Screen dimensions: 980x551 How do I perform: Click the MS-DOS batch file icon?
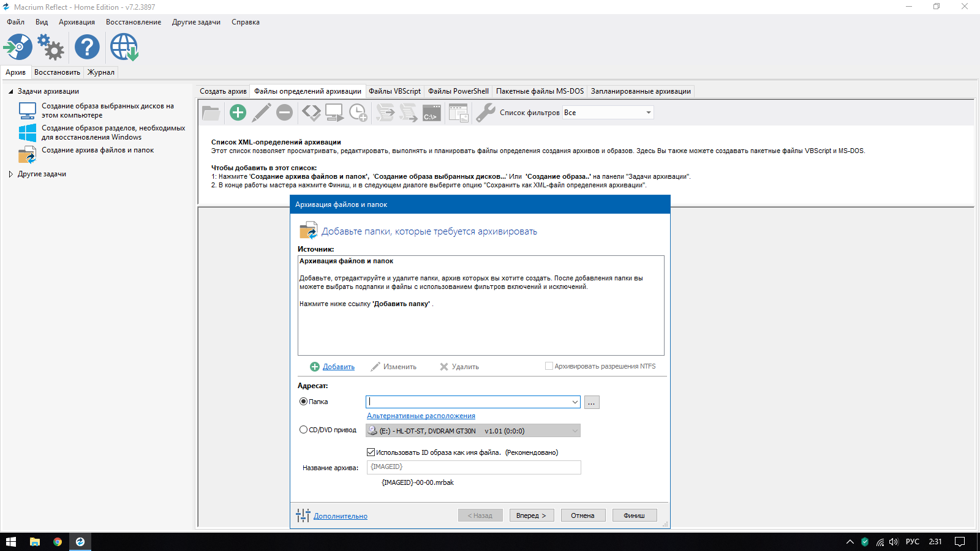(x=432, y=113)
